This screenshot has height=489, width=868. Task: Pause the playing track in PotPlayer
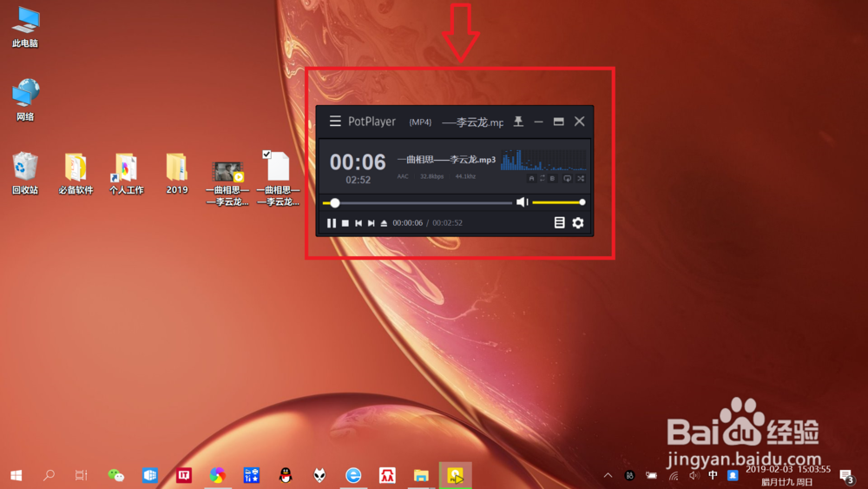(331, 223)
